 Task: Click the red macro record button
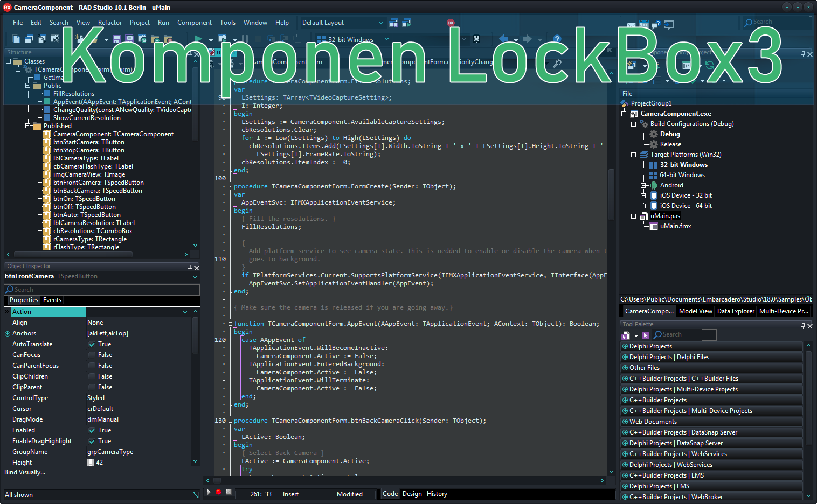tap(218, 492)
